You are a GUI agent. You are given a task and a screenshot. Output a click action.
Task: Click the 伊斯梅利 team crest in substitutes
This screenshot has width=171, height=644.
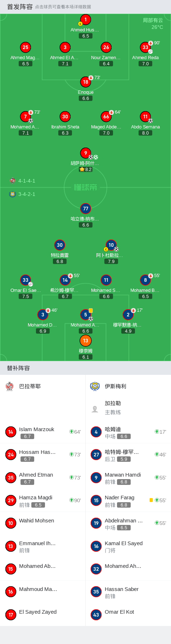click(95, 386)
